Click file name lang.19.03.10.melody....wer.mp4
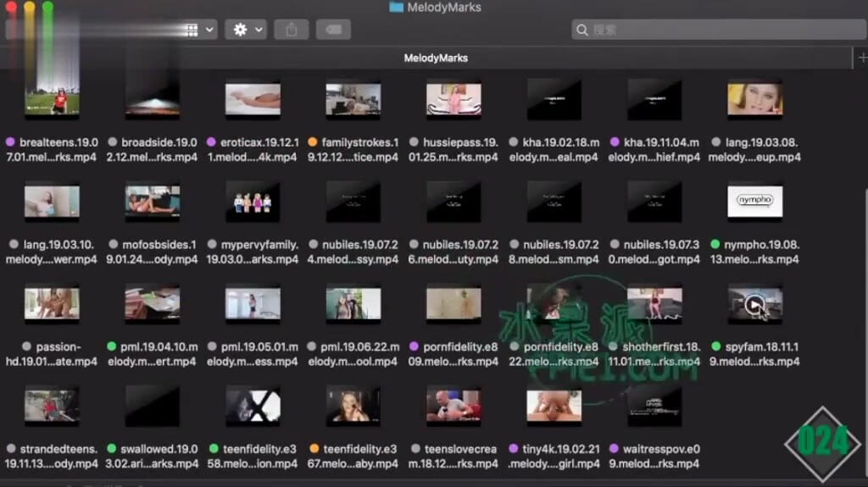 (x=51, y=252)
